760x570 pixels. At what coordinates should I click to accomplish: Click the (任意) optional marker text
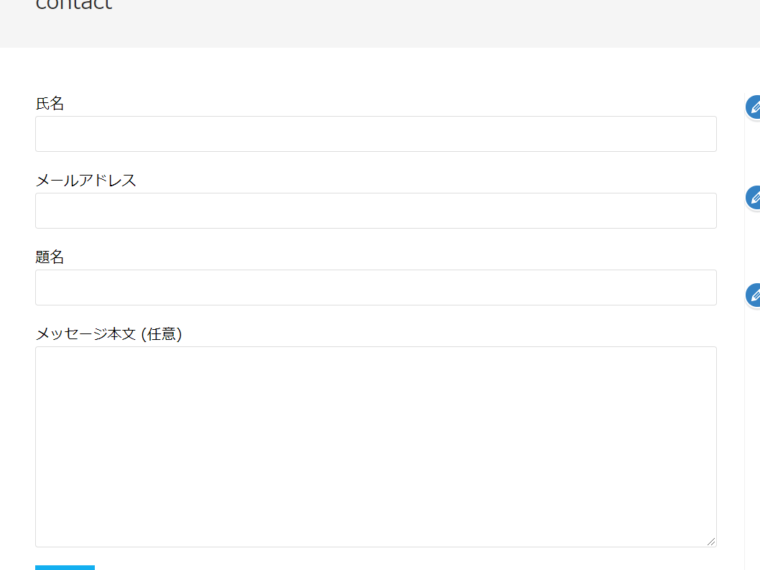[161, 334]
